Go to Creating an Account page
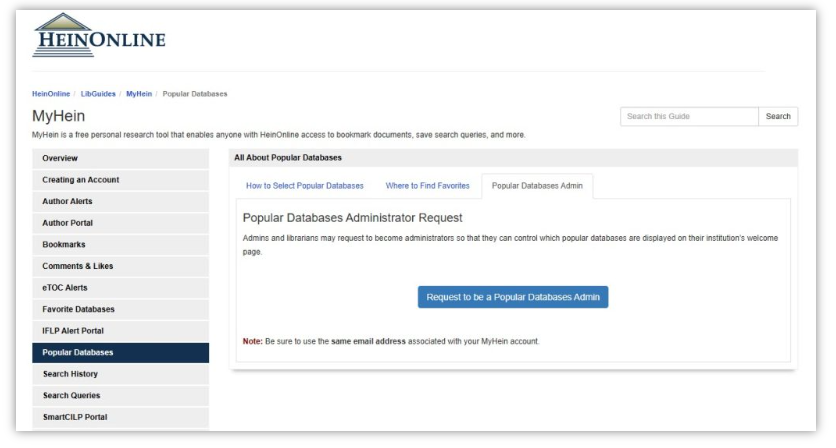836x448 pixels. 81,180
